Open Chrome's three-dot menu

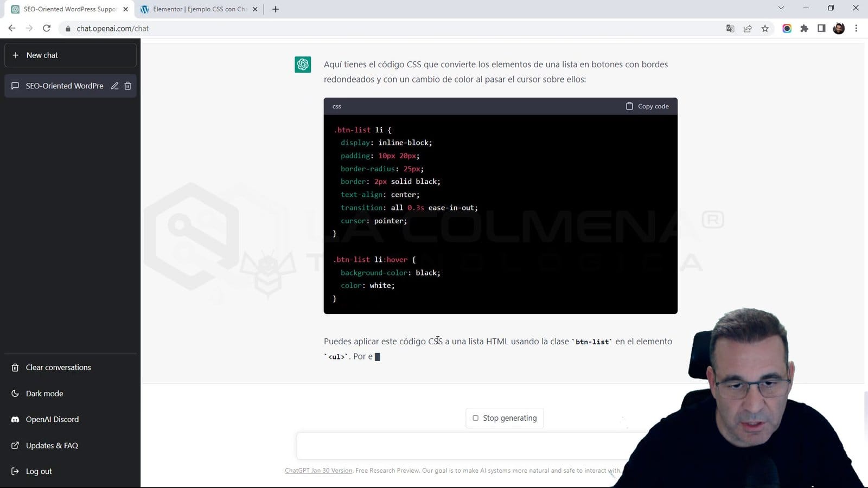pyautogui.click(x=856, y=28)
